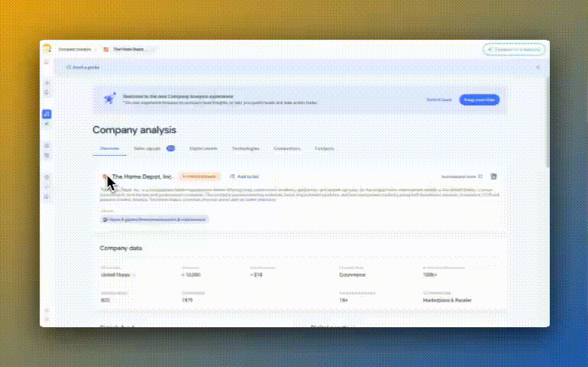Click the dark export icon in company header
588x367 pixels.
coord(493,177)
